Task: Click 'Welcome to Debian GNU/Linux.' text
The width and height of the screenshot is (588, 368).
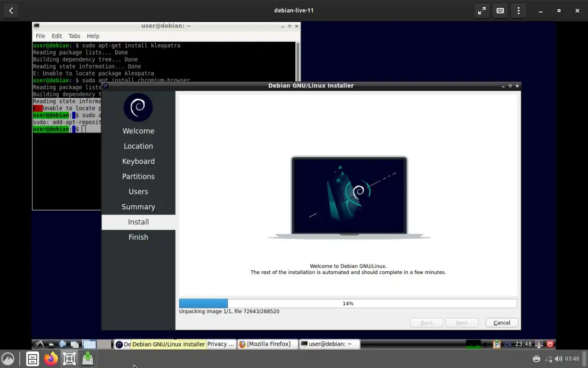Action: click(x=348, y=266)
